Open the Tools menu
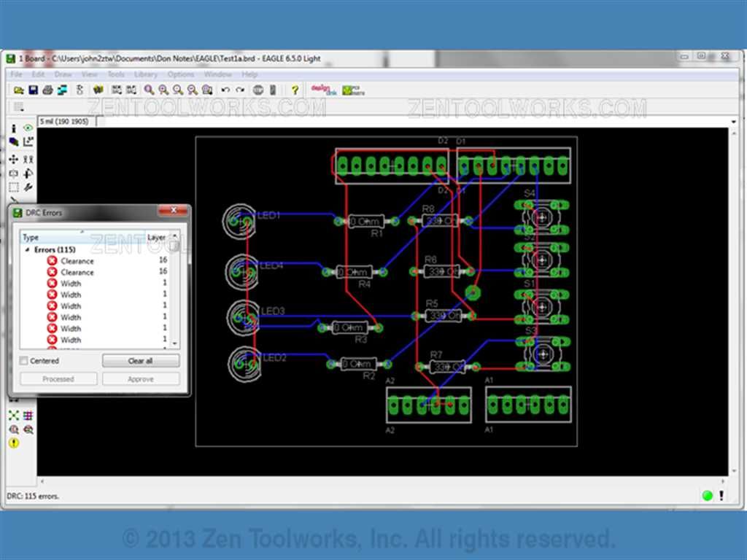 click(116, 74)
